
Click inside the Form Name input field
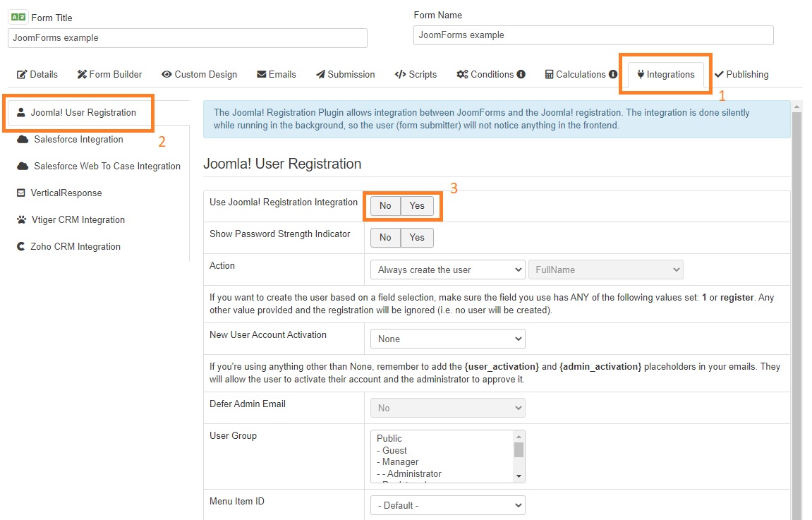point(593,35)
